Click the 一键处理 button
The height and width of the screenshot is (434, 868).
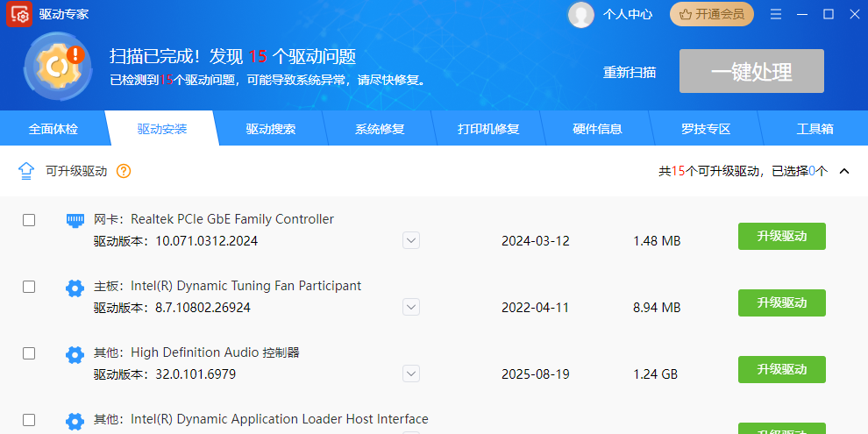click(751, 71)
